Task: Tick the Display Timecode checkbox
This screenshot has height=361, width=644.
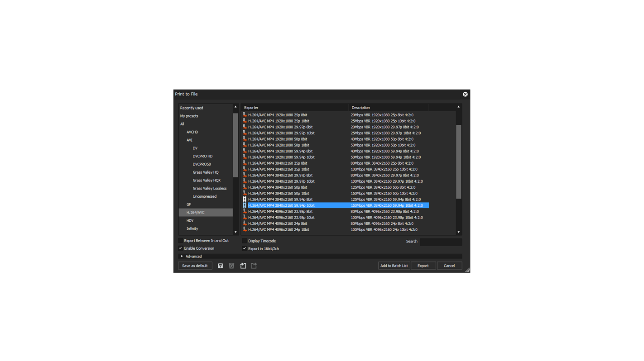Action: (245, 241)
